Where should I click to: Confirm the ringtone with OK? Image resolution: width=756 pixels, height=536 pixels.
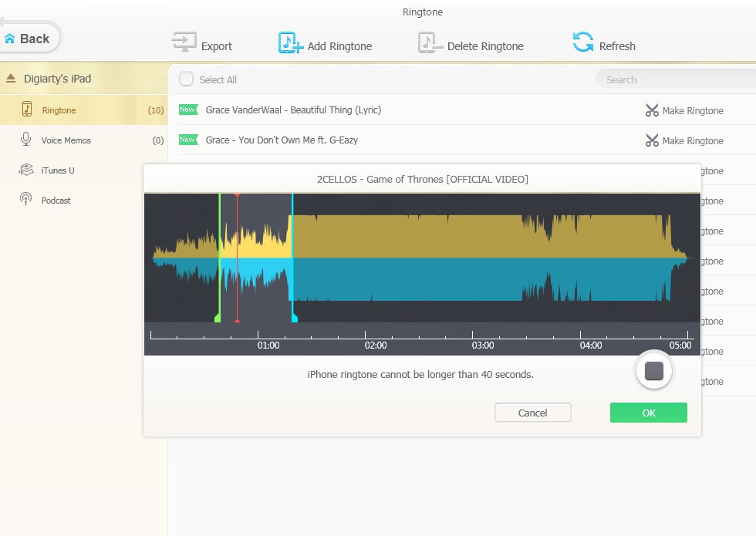pos(649,413)
